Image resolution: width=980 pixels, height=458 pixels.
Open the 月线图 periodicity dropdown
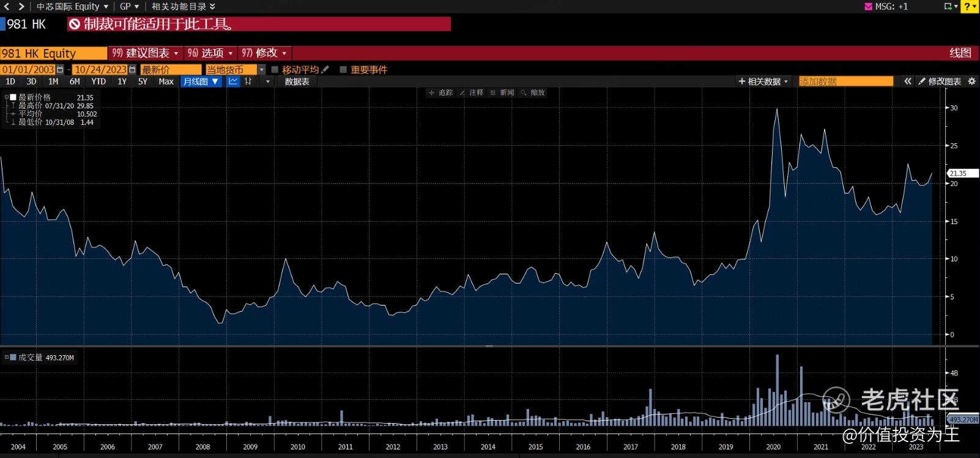pos(201,81)
